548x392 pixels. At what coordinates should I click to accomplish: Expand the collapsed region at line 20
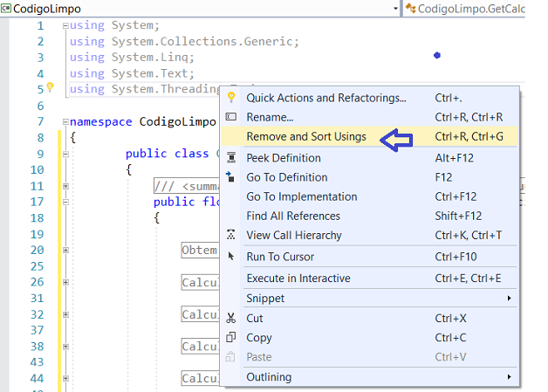click(x=66, y=250)
